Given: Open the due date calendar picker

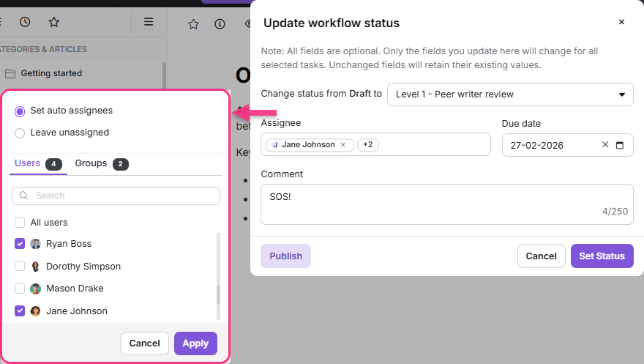Looking at the screenshot, I should pyautogui.click(x=620, y=144).
